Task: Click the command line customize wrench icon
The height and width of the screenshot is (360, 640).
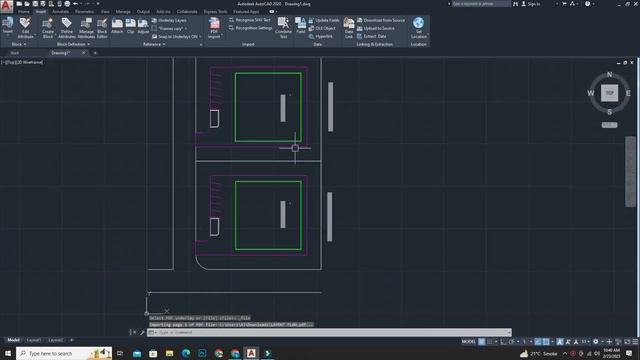Action: click(x=142, y=332)
